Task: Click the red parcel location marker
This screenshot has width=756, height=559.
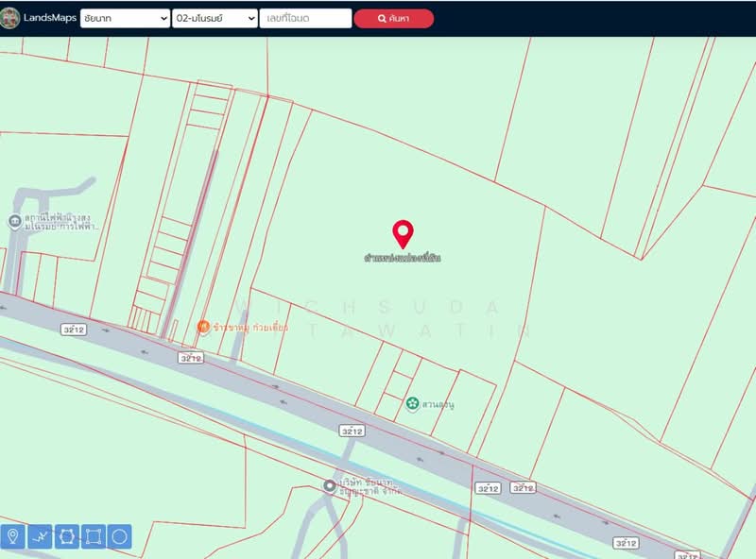Action: [402, 230]
